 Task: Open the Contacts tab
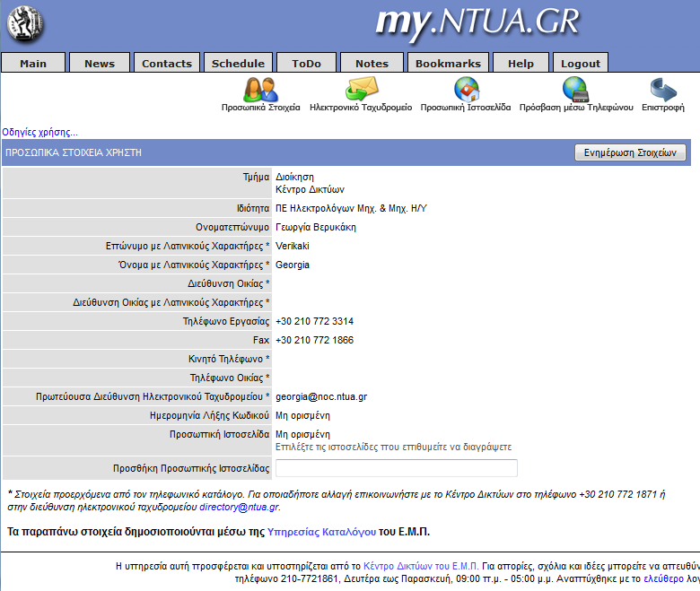pyautogui.click(x=167, y=64)
